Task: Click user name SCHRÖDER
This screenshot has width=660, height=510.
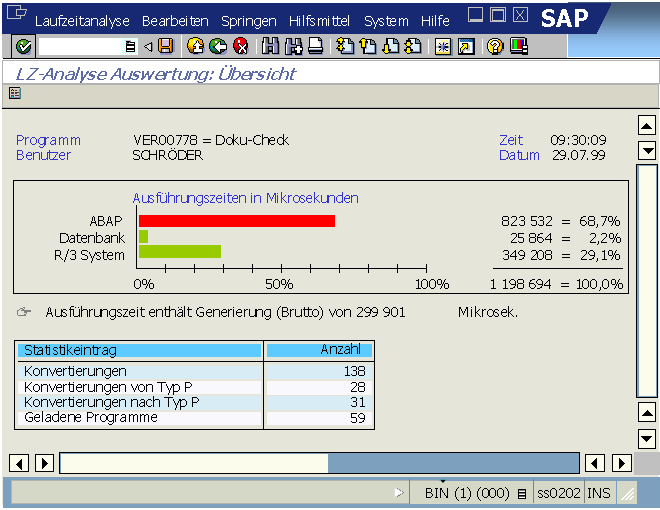Action: pos(168,155)
